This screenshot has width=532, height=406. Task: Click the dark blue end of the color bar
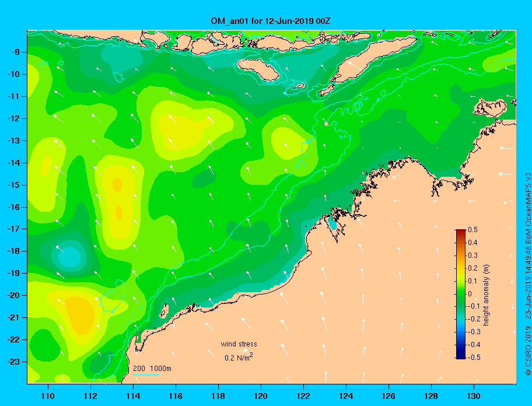pos(461,355)
